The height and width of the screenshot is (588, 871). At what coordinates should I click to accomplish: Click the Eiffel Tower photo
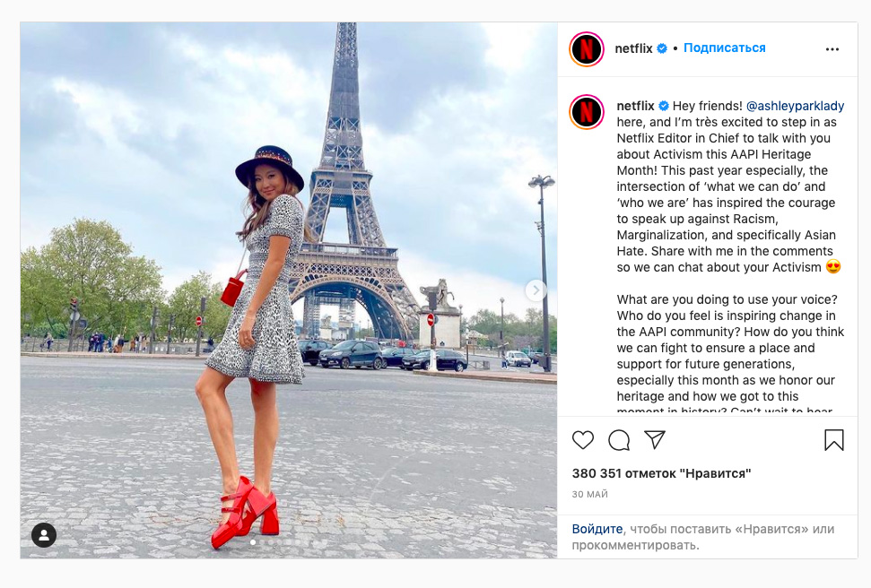click(x=289, y=290)
